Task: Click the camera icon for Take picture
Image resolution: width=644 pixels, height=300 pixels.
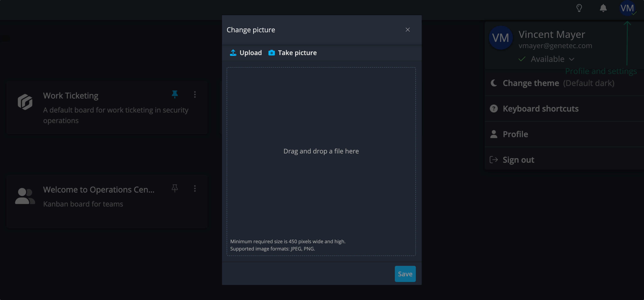Action: (272, 53)
